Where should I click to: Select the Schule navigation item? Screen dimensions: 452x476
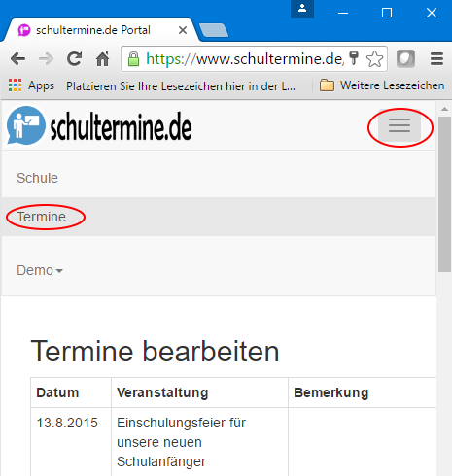(37, 178)
